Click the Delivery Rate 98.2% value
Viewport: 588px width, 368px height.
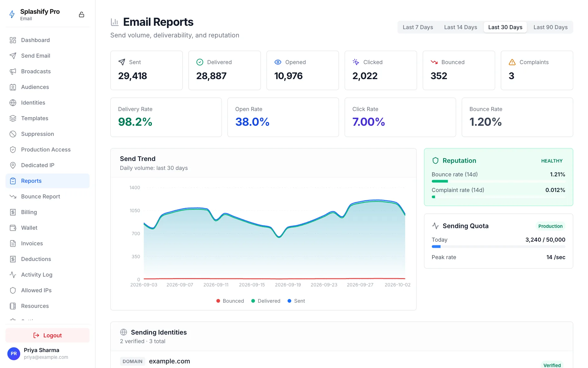click(x=135, y=122)
